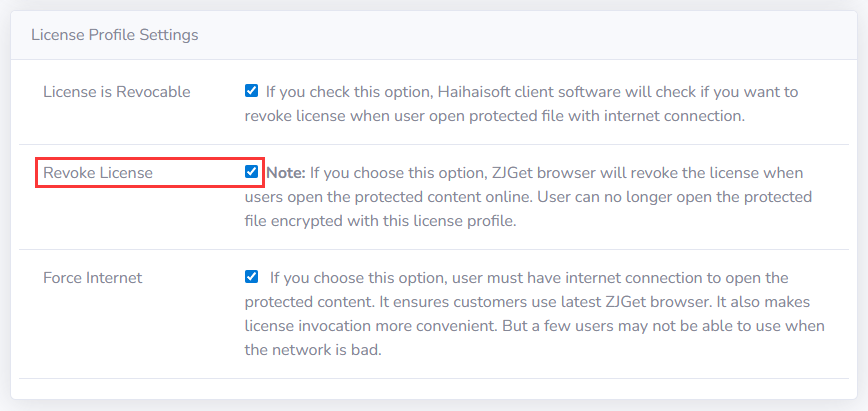This screenshot has width=868, height=411.
Task: Click the Revoke License label text
Action: point(98,173)
